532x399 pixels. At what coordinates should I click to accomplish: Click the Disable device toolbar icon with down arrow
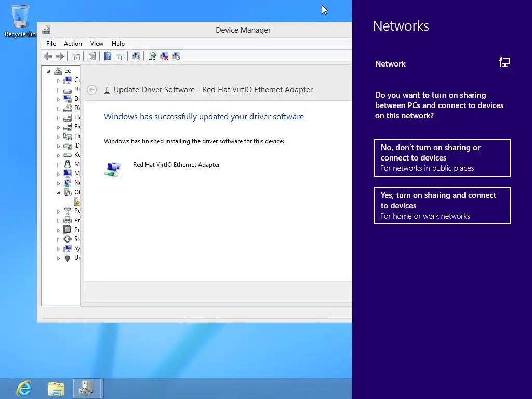point(176,56)
